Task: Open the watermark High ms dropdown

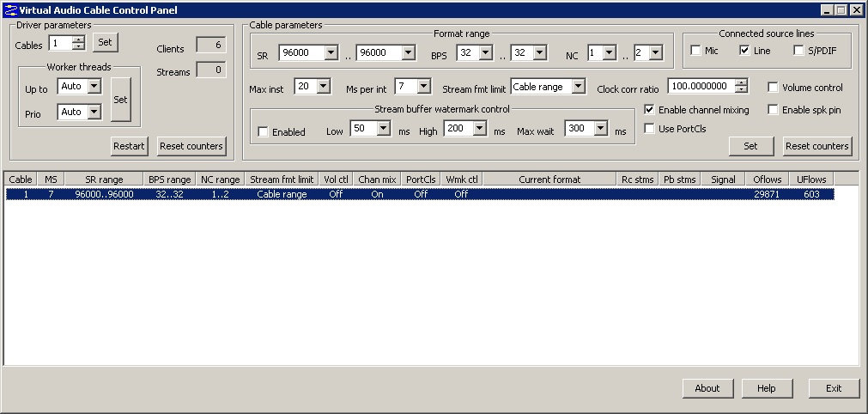Action: [480, 128]
